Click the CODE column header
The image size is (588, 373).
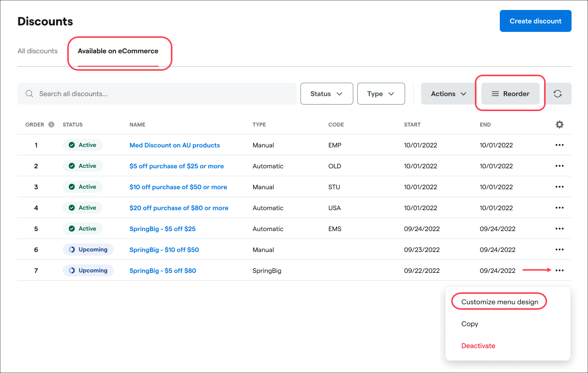[336, 124]
